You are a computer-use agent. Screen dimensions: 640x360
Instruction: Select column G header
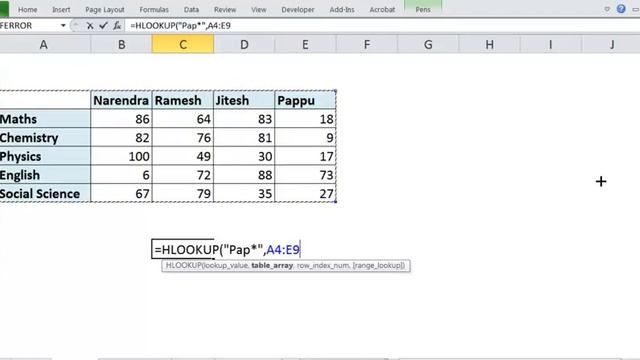point(428,44)
